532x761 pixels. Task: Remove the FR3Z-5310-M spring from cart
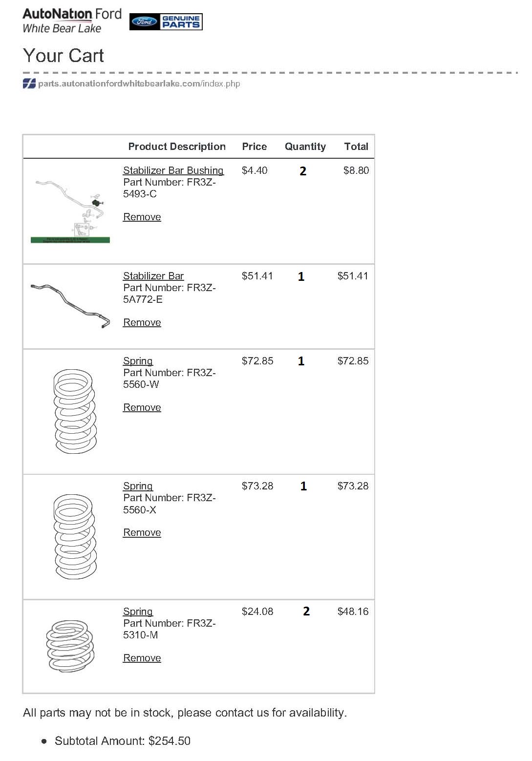[x=142, y=658]
